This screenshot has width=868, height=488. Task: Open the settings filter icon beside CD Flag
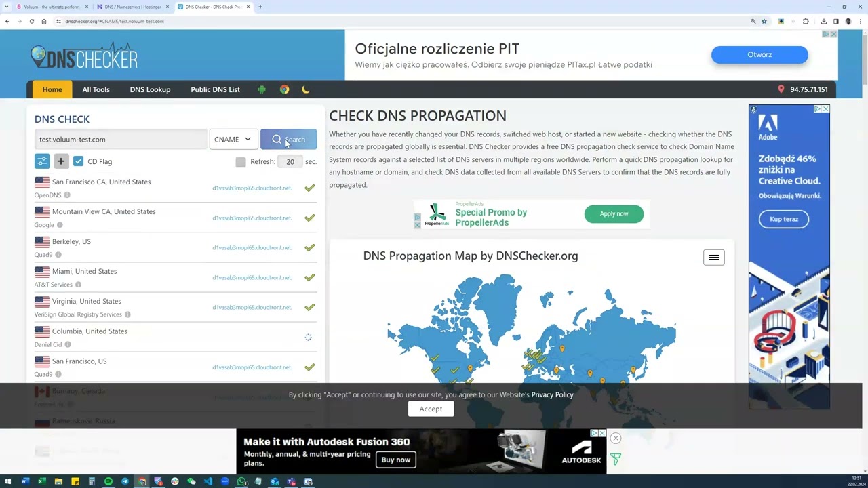tap(42, 161)
